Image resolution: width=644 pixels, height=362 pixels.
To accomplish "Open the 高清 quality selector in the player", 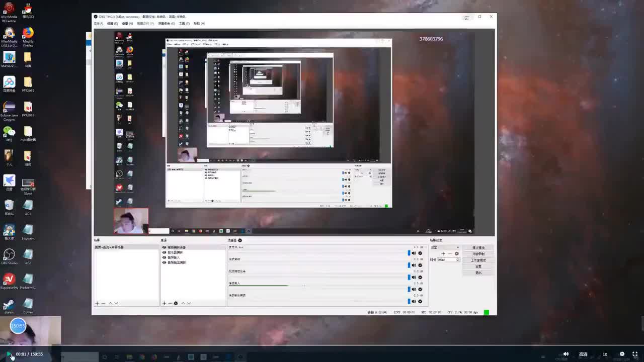I will click(x=583, y=354).
